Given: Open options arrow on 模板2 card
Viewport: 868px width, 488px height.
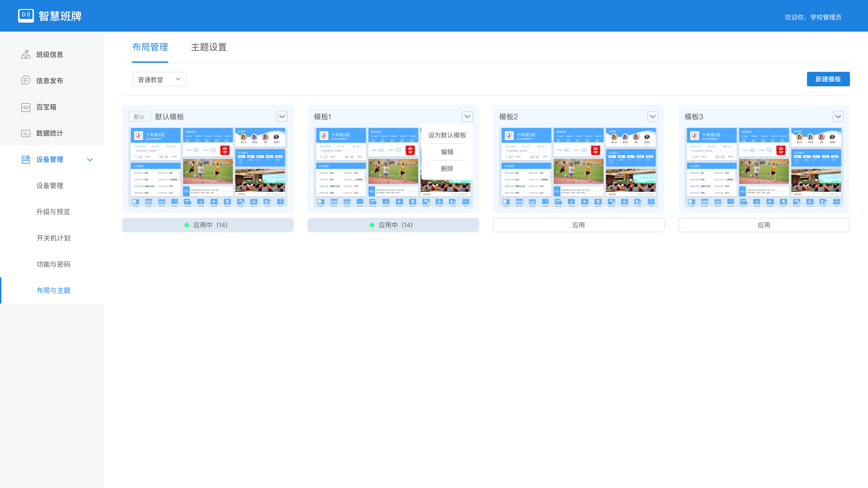Looking at the screenshot, I should point(653,117).
